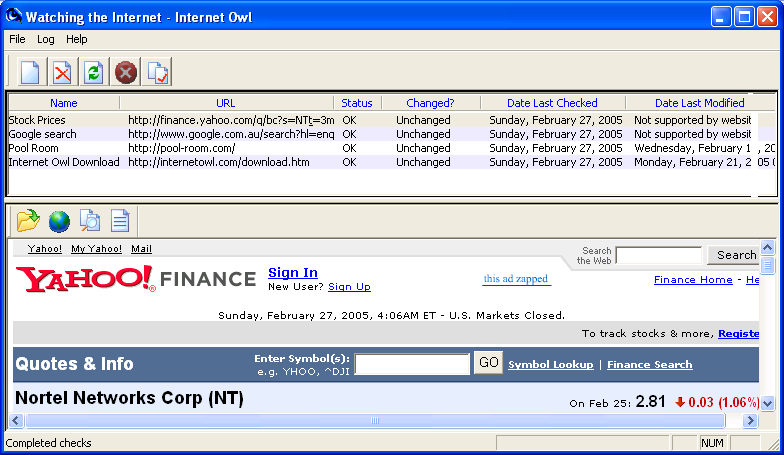Screen dimensions: 784x455
Task: Maximize the Internet Owl window
Action: point(744,16)
